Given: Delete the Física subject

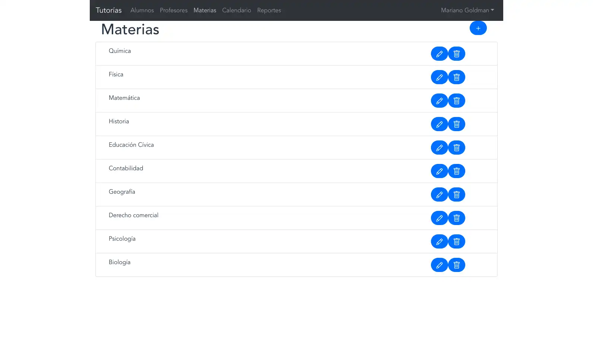Looking at the screenshot, I should 456,77.
